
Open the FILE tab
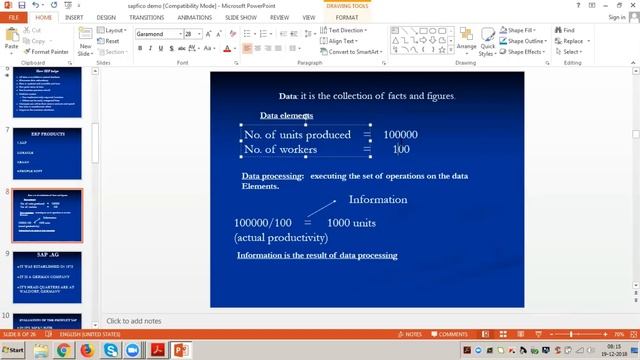pos(13,18)
